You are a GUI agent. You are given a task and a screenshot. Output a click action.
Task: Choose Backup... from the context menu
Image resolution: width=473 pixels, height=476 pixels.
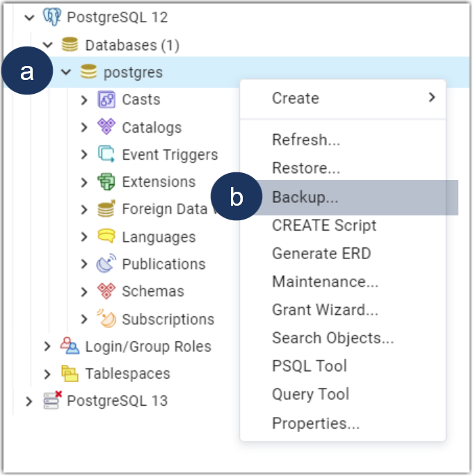pos(305,197)
